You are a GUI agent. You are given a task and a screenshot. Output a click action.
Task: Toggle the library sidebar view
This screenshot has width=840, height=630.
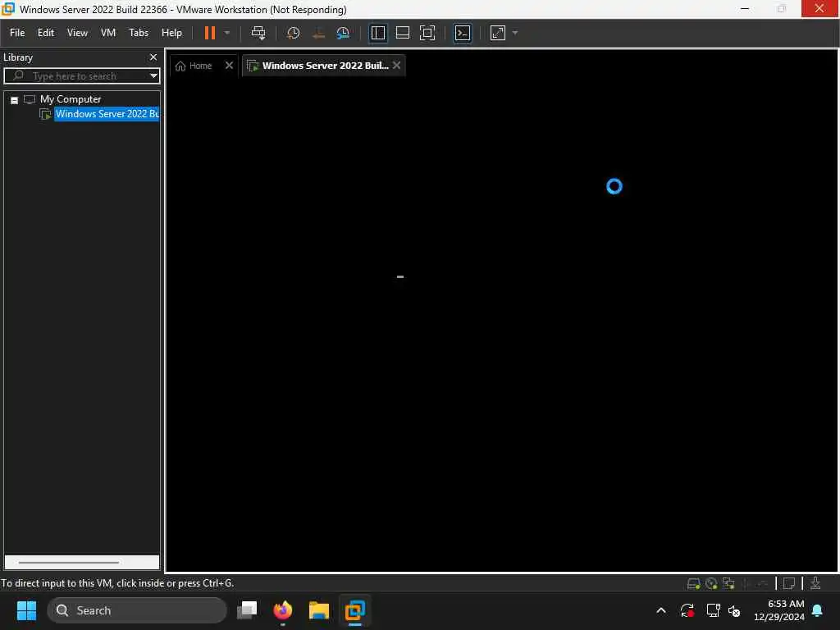click(x=377, y=33)
